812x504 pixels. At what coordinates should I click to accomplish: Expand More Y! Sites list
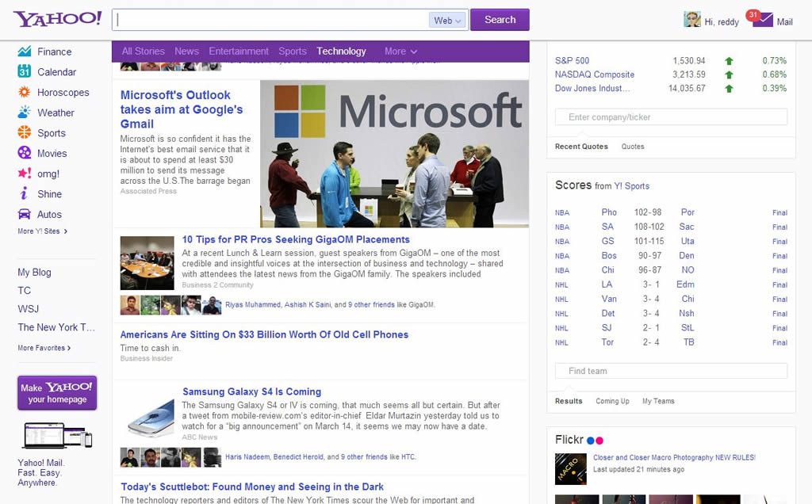coord(43,231)
